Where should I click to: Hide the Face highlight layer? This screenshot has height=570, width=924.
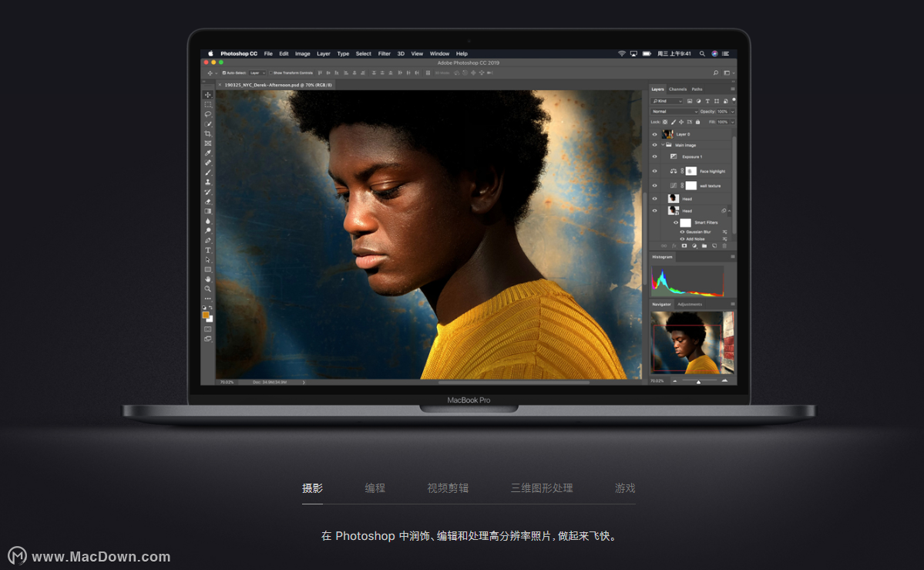pyautogui.click(x=654, y=171)
